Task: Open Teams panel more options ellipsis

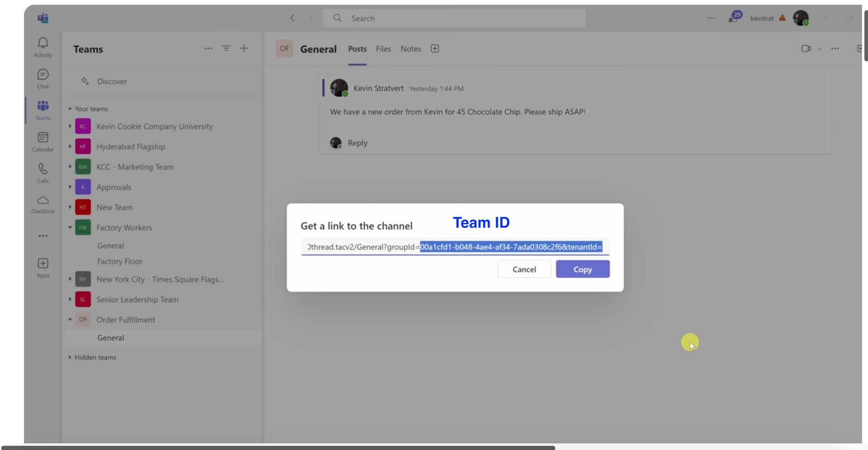Action: [208, 48]
